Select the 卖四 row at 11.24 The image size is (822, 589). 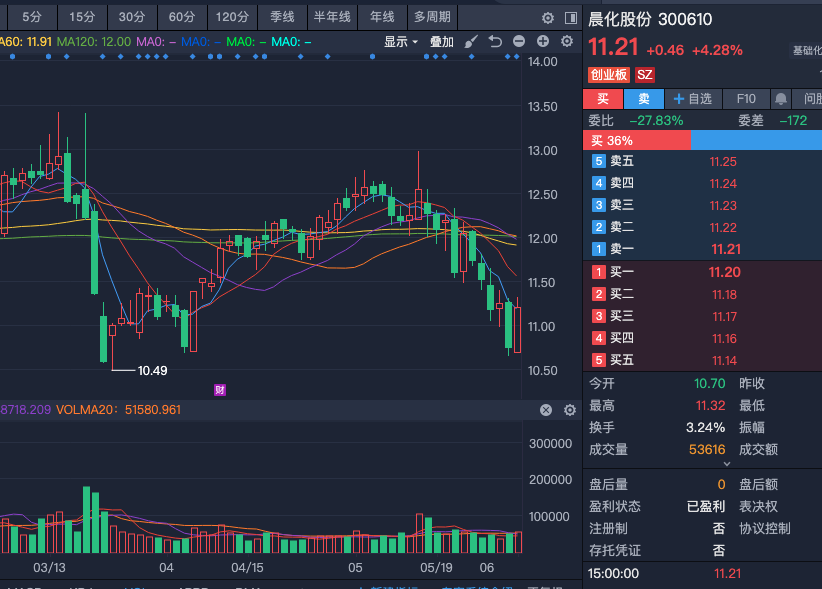[702, 183]
